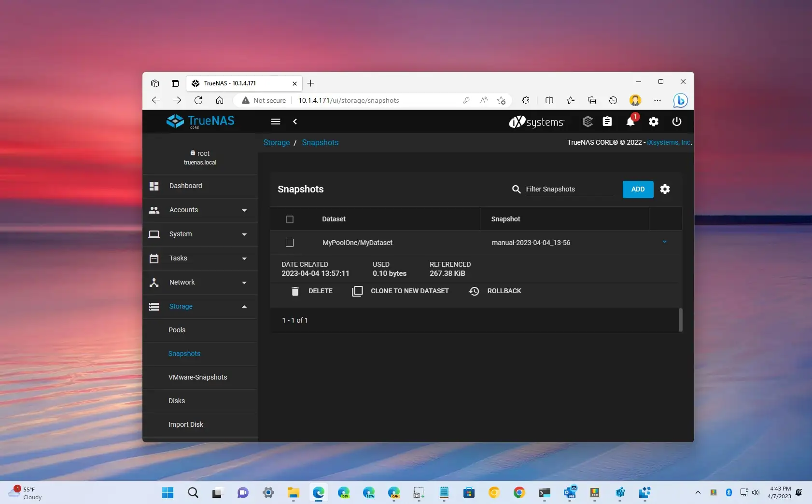The height and width of the screenshot is (504, 812).
Task: Open snapshot table column settings gear
Action: (x=665, y=189)
